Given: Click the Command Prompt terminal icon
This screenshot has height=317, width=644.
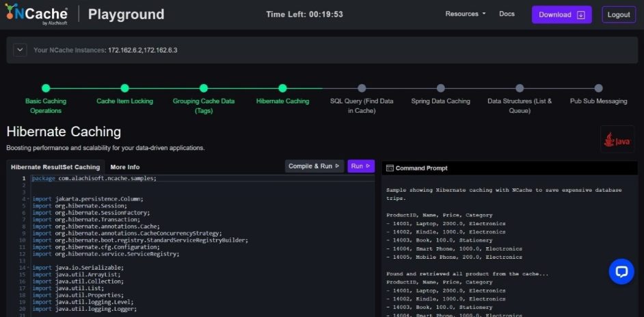Looking at the screenshot, I should pyautogui.click(x=390, y=168).
